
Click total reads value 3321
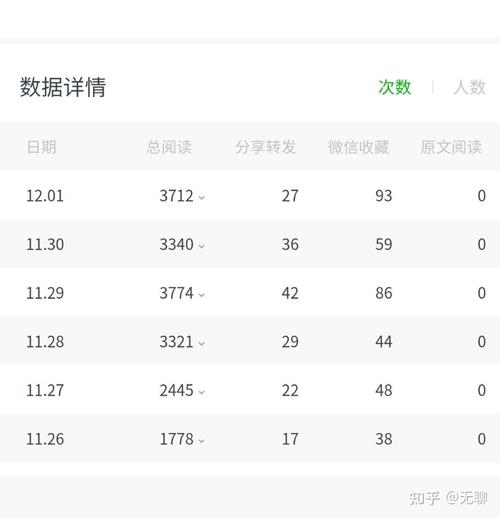pyautogui.click(x=176, y=342)
